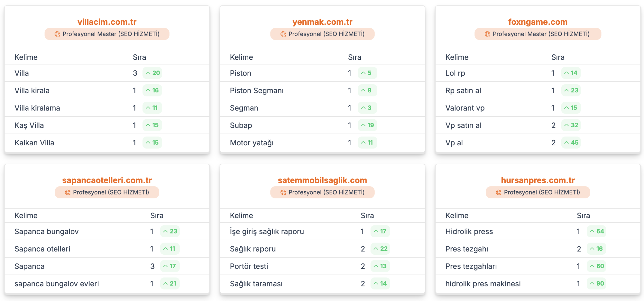Click the globe icon in satemmobilsaglik.com badge
The height and width of the screenshot is (301, 644).
pyautogui.click(x=283, y=192)
